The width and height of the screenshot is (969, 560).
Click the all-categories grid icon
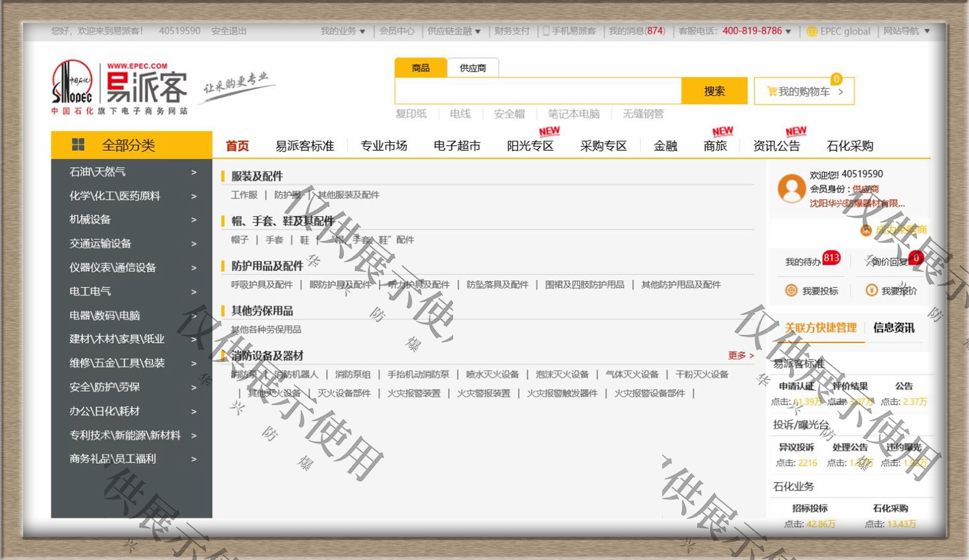click(x=78, y=145)
